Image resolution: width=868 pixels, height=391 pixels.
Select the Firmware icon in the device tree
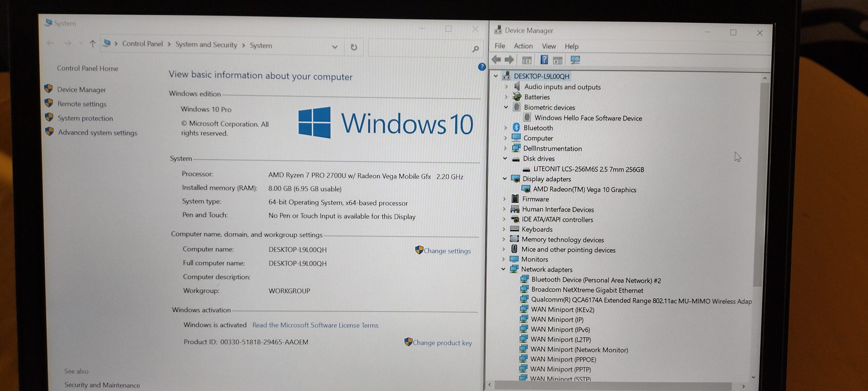click(515, 199)
